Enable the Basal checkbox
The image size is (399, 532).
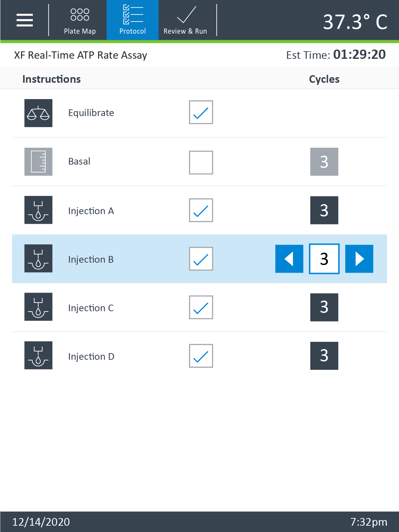pos(201,163)
